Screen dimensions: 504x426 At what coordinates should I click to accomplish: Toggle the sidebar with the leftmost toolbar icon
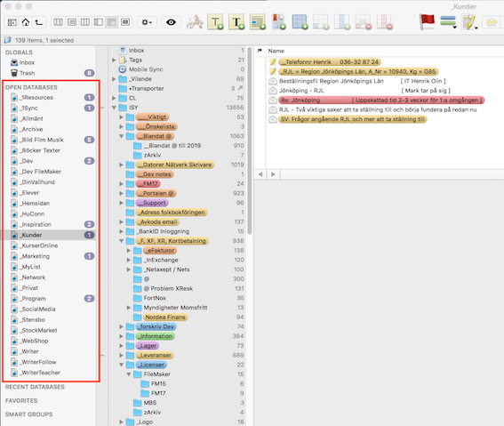click(12, 22)
